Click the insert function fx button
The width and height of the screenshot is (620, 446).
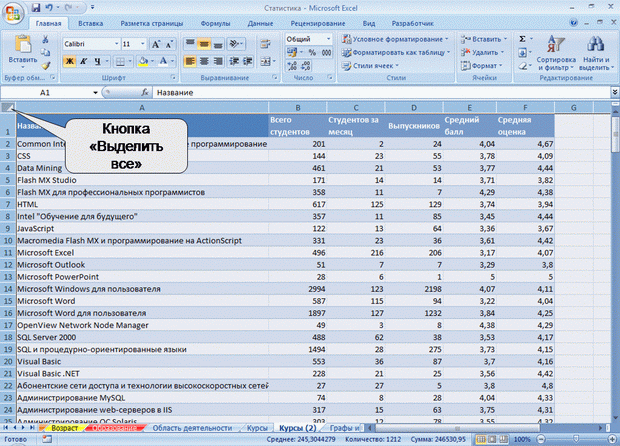145,93
